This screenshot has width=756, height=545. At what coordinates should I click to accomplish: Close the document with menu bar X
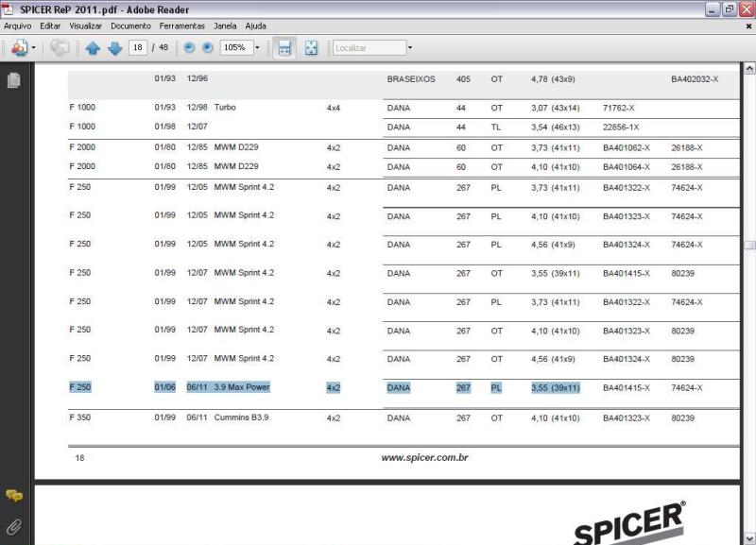pyautogui.click(x=748, y=26)
